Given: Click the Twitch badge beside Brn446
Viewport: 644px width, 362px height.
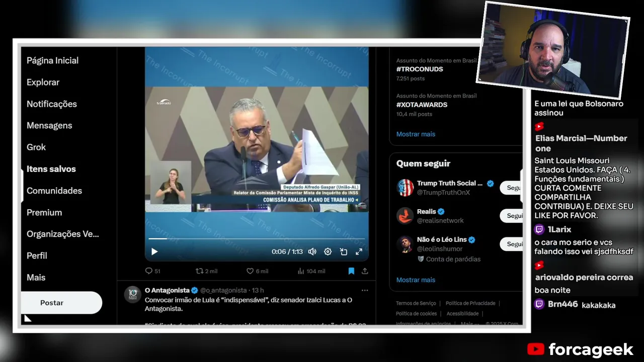Looking at the screenshot, I should click(539, 304).
